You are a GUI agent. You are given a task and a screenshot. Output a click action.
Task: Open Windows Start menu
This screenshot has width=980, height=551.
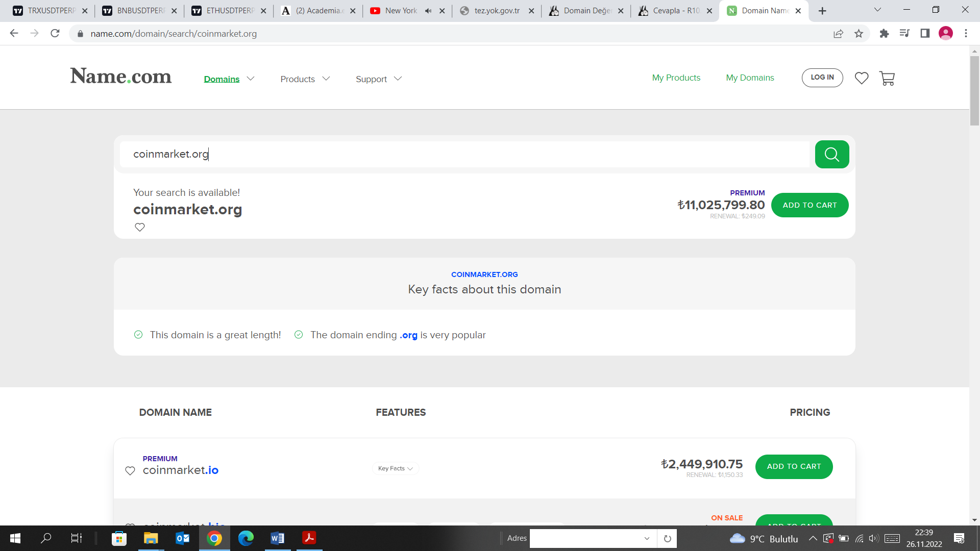point(15,538)
